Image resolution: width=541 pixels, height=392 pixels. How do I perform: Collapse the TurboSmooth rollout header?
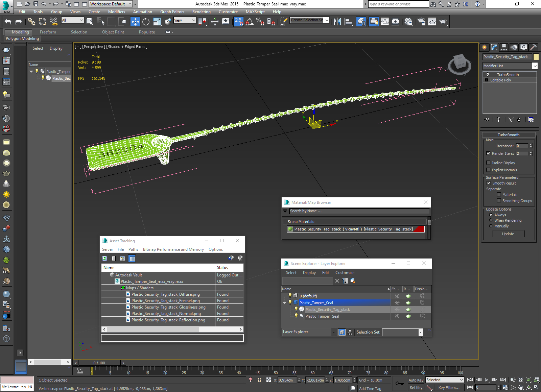[x=509, y=135]
